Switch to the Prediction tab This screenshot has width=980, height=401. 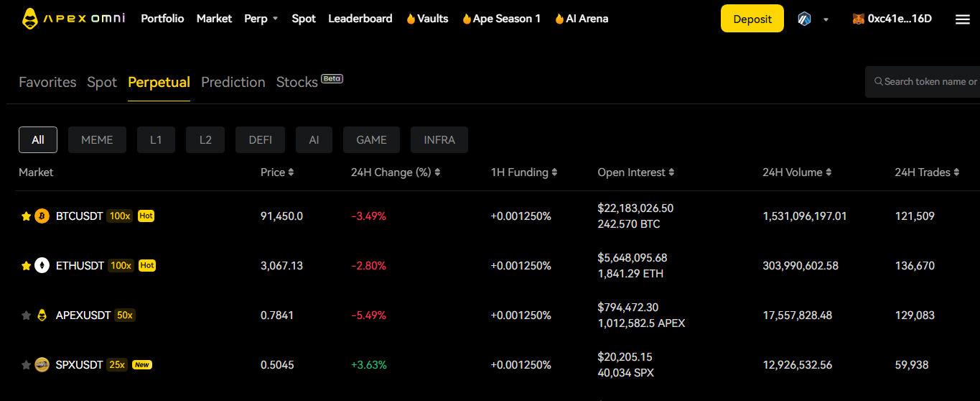(x=233, y=83)
